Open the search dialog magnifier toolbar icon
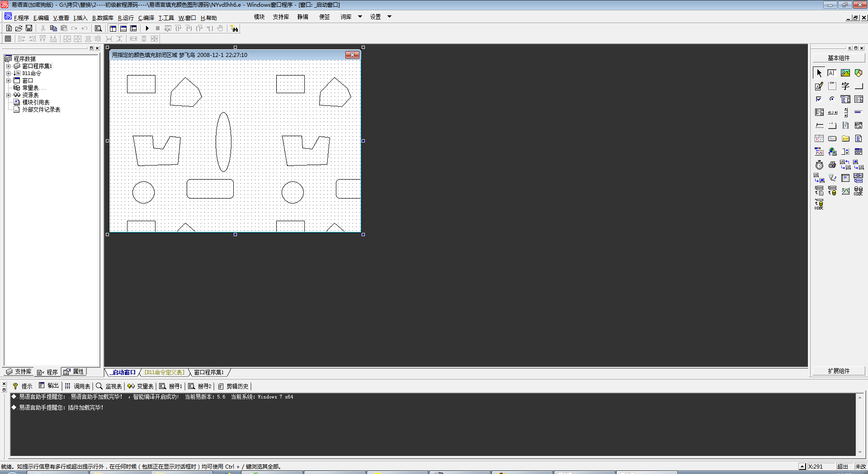868x474 pixels. (98, 28)
